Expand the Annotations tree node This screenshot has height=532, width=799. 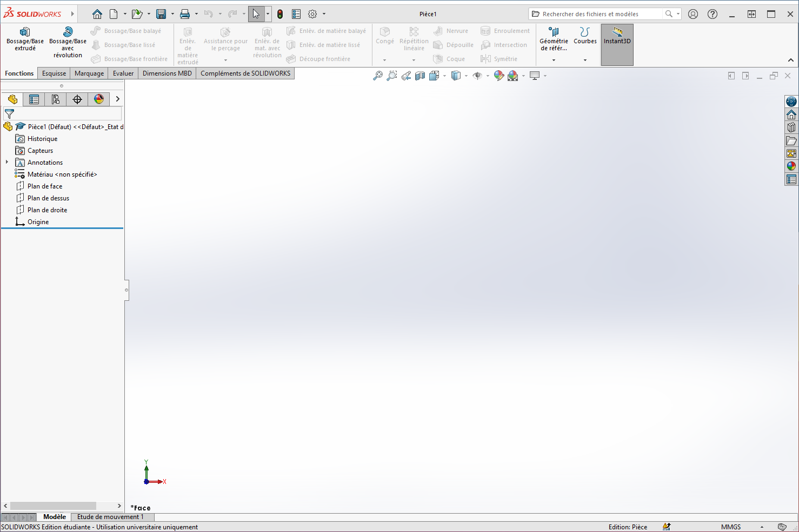[x=7, y=162]
